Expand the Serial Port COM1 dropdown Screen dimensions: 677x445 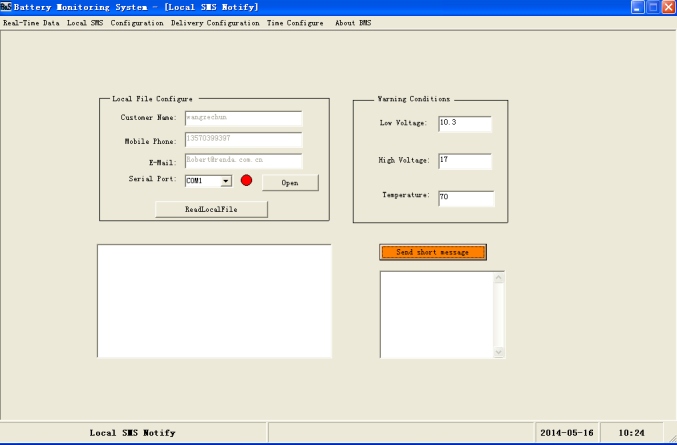pyautogui.click(x=226, y=181)
